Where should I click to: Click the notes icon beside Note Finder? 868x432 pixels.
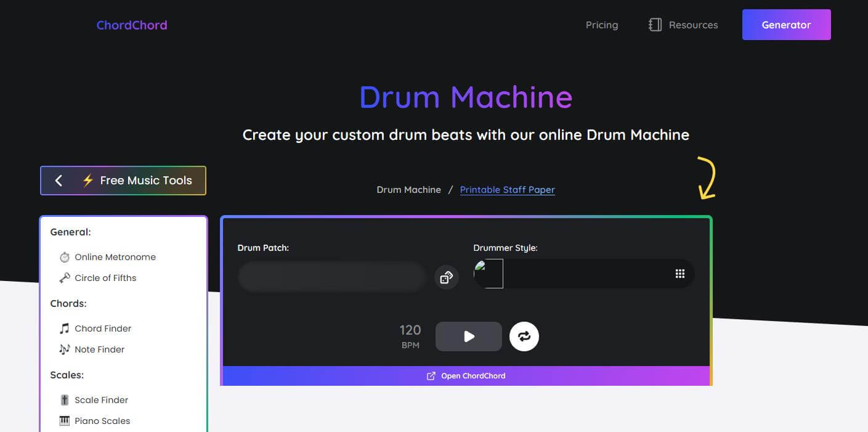tap(64, 349)
